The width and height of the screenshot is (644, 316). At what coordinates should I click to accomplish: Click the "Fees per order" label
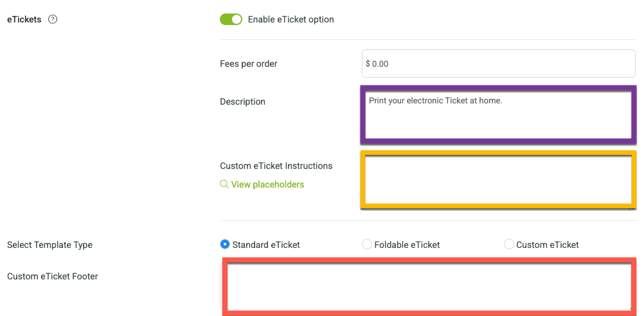(249, 64)
